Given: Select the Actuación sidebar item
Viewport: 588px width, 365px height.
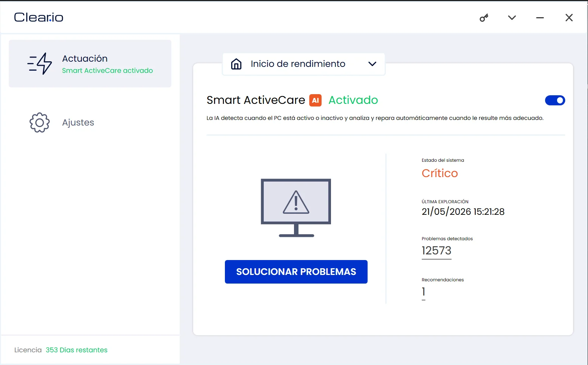Looking at the screenshot, I should (90, 64).
